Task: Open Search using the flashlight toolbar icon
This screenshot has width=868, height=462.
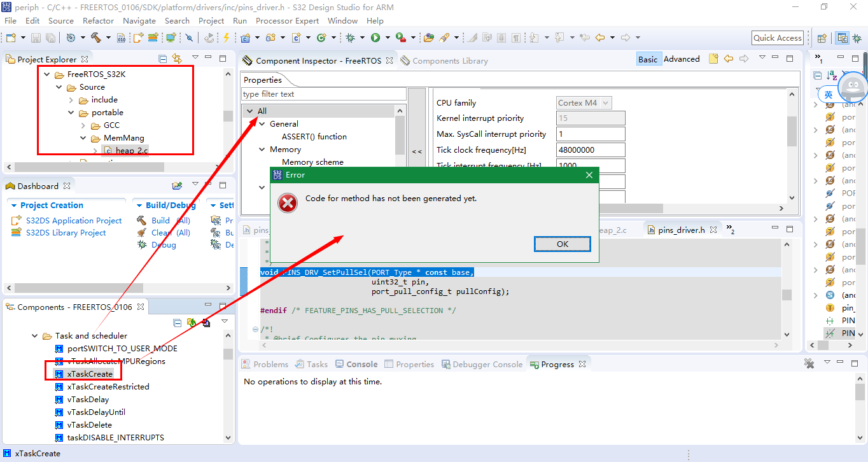Action: point(445,38)
